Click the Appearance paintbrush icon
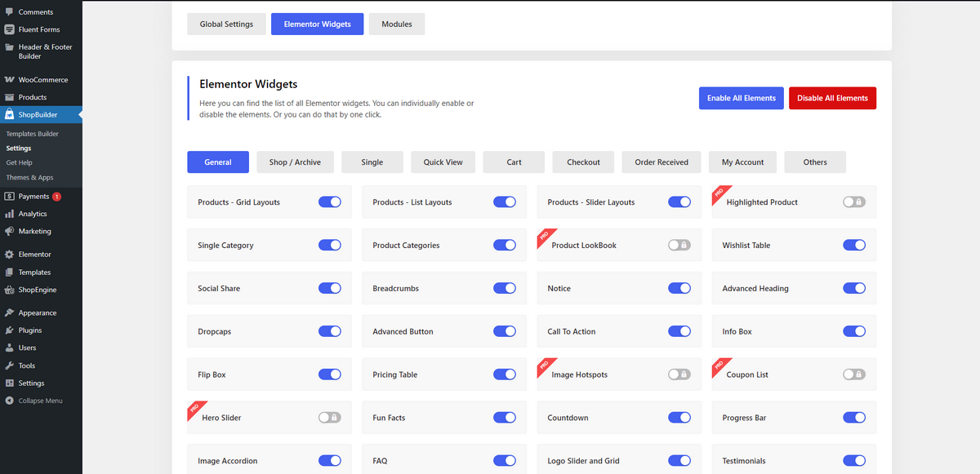980x474 pixels. [x=9, y=312]
